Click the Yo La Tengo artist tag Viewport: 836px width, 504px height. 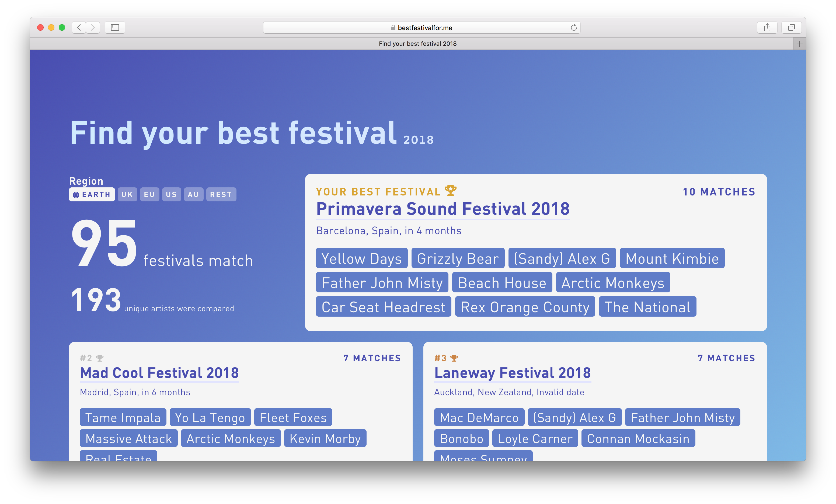pyautogui.click(x=210, y=417)
